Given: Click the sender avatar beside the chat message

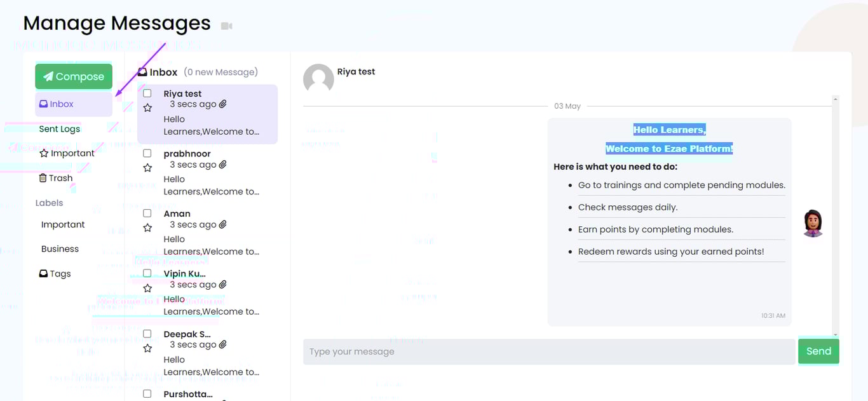Looking at the screenshot, I should point(813,223).
